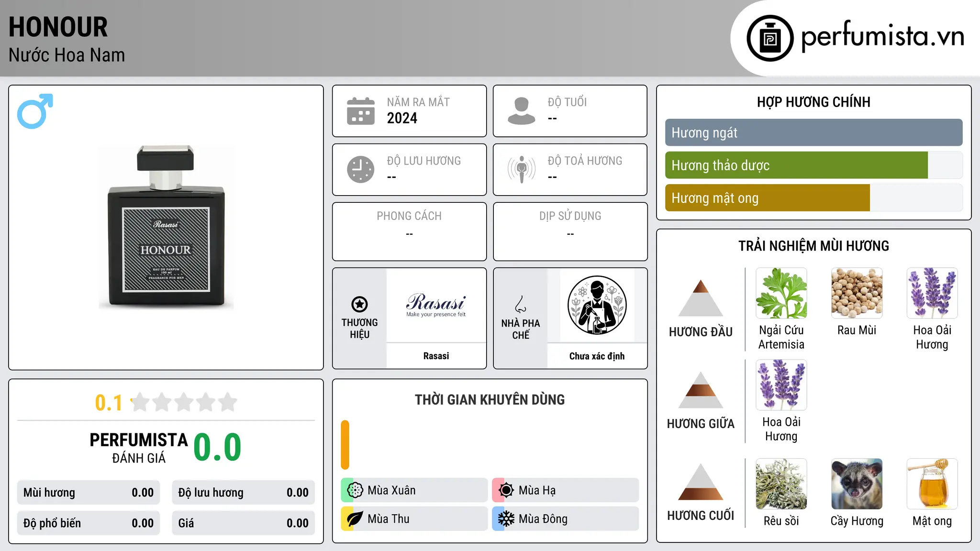Click the 'PERFUMISTA ĐÁNH GIÁ' label
980x551 pixels.
click(139, 448)
